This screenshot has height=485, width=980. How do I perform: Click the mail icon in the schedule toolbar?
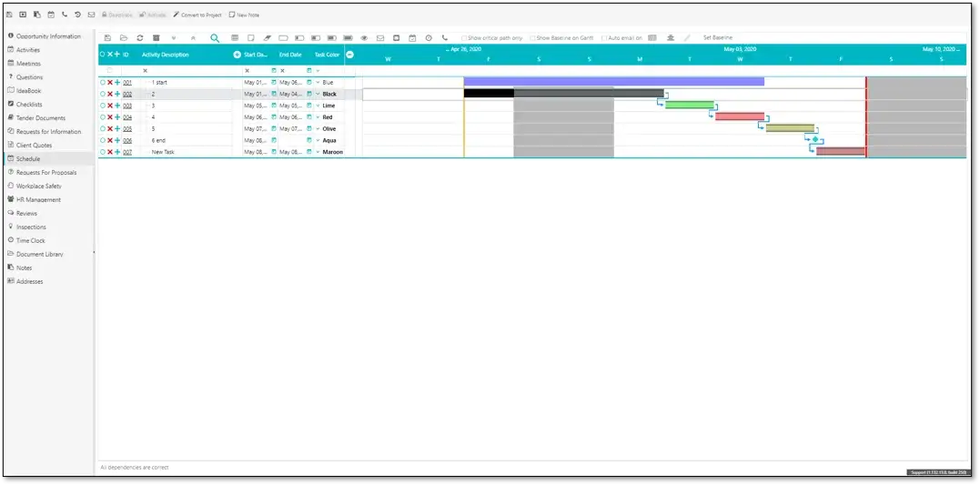(x=380, y=38)
